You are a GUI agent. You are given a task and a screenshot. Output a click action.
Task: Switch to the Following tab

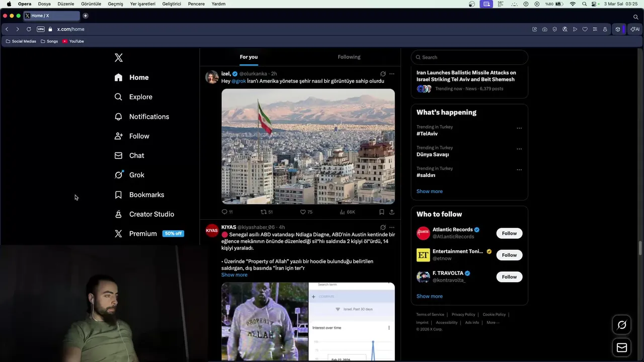click(349, 57)
